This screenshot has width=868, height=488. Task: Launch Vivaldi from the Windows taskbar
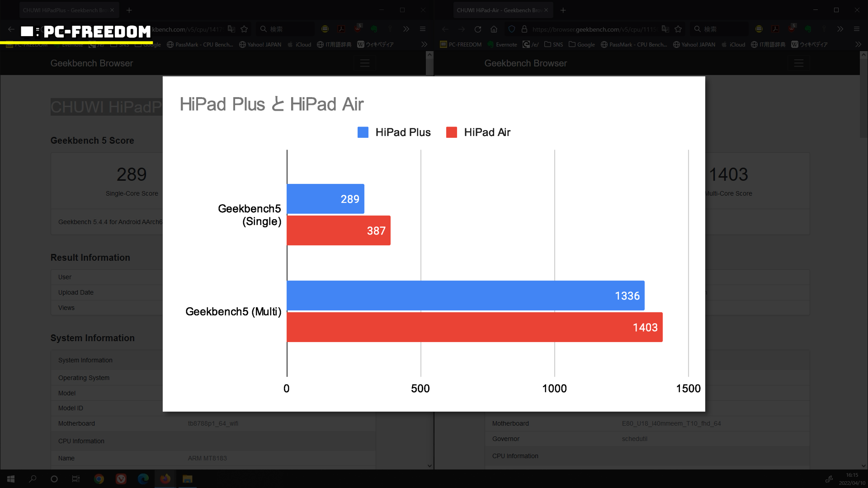[121, 479]
